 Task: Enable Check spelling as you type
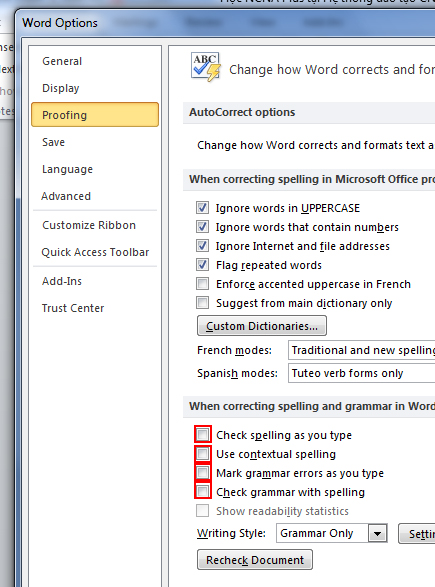203,435
